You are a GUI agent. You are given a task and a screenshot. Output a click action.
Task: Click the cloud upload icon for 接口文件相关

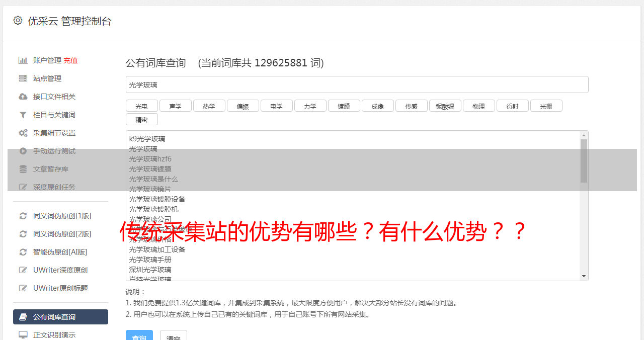click(23, 97)
